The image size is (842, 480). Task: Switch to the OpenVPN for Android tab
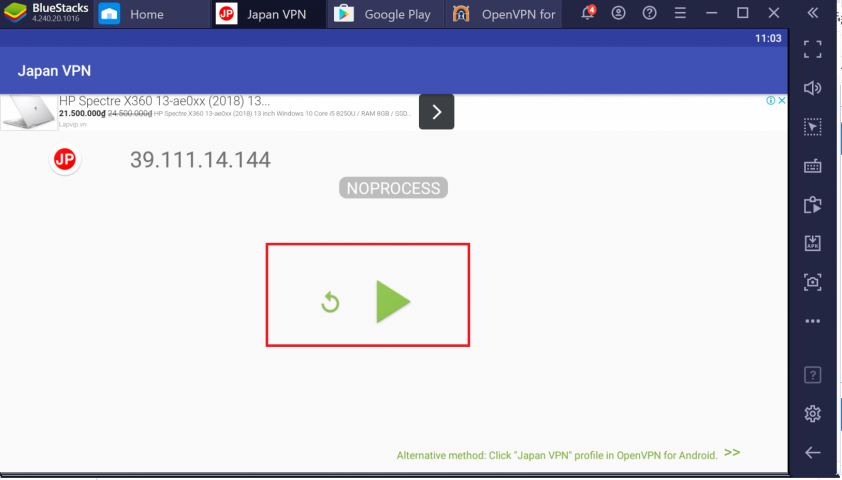pos(504,14)
